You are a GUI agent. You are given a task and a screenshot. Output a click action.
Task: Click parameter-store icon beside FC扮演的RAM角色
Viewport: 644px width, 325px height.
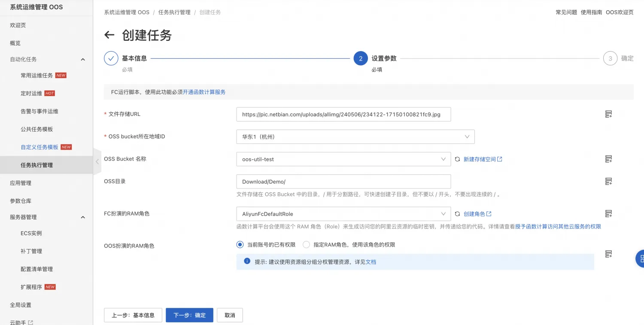608,213
